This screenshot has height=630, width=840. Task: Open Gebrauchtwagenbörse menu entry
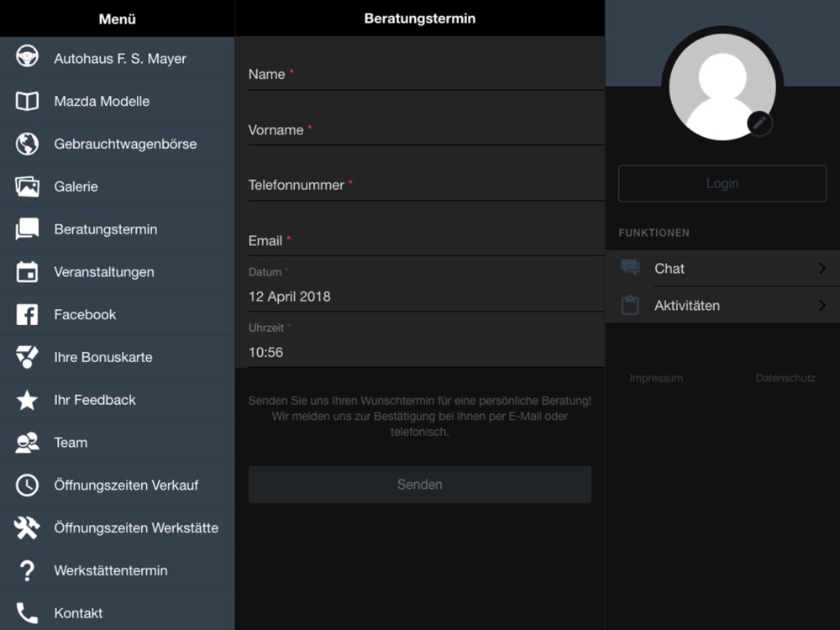[118, 144]
